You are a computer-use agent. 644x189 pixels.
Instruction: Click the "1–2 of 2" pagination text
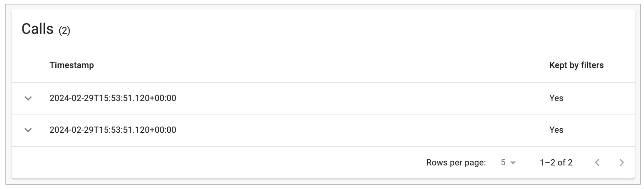click(x=556, y=163)
